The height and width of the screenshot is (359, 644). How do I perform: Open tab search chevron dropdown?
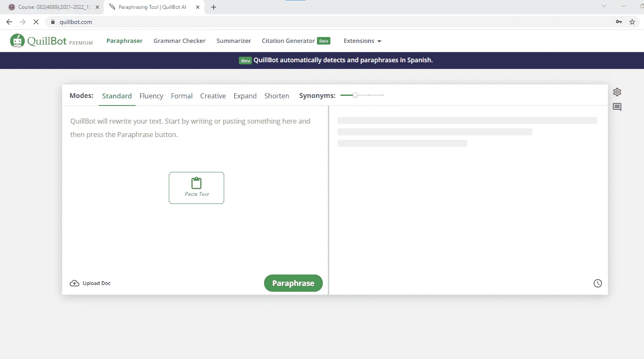604,6
